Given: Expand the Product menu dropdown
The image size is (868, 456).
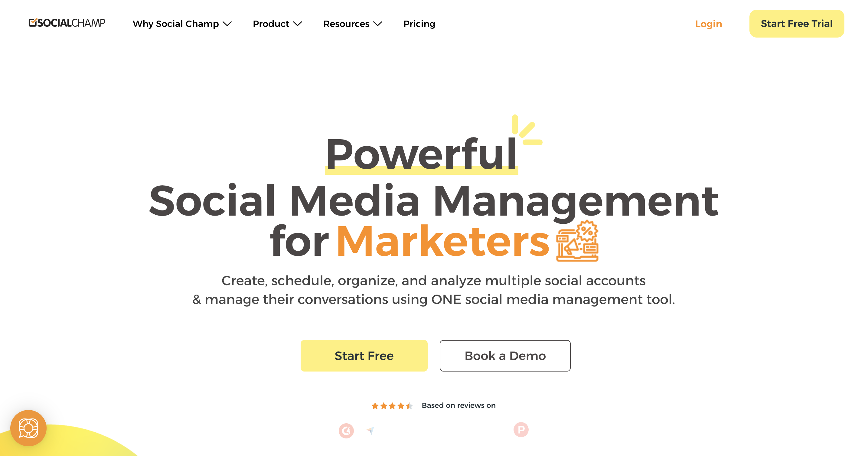Looking at the screenshot, I should [x=277, y=24].
